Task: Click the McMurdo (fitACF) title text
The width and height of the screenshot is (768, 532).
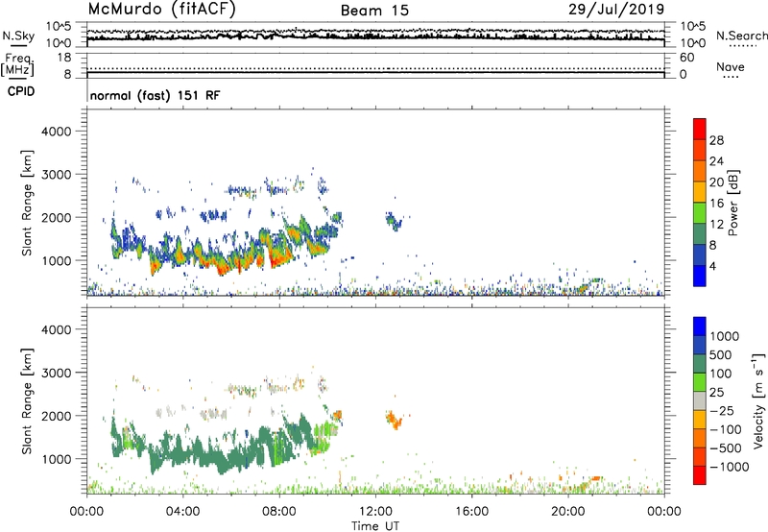Action: [161, 10]
